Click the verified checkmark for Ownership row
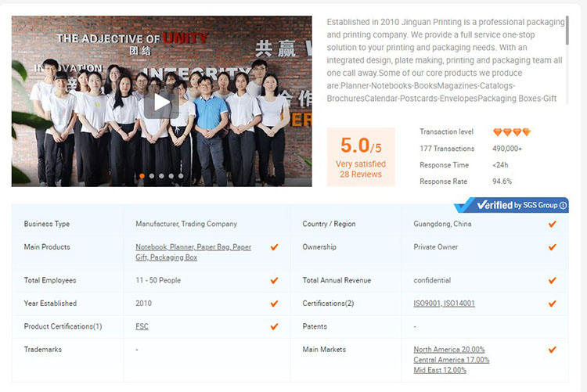 (553, 247)
